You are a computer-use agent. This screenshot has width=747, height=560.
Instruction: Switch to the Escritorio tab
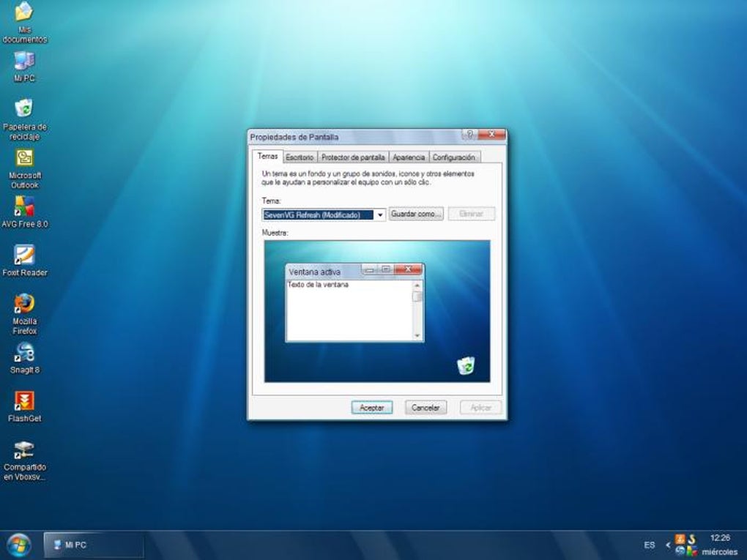(300, 157)
